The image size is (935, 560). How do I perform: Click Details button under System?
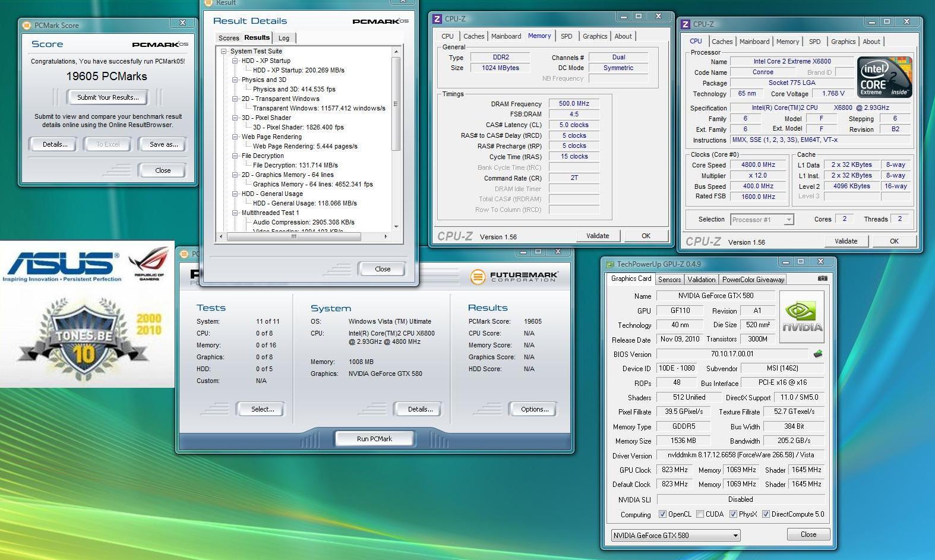(x=419, y=409)
